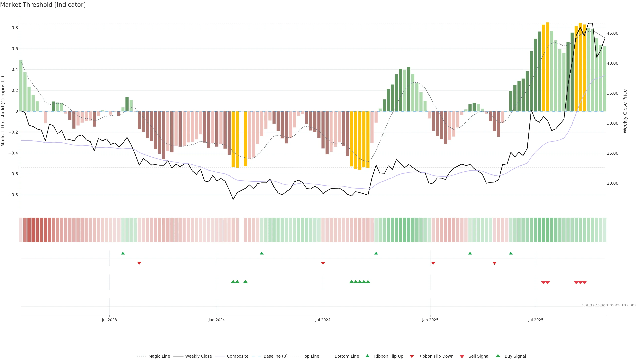This screenshot has height=362, width=644.
Task: Click the source: sharemaestro.com text
Action: click(x=609, y=305)
